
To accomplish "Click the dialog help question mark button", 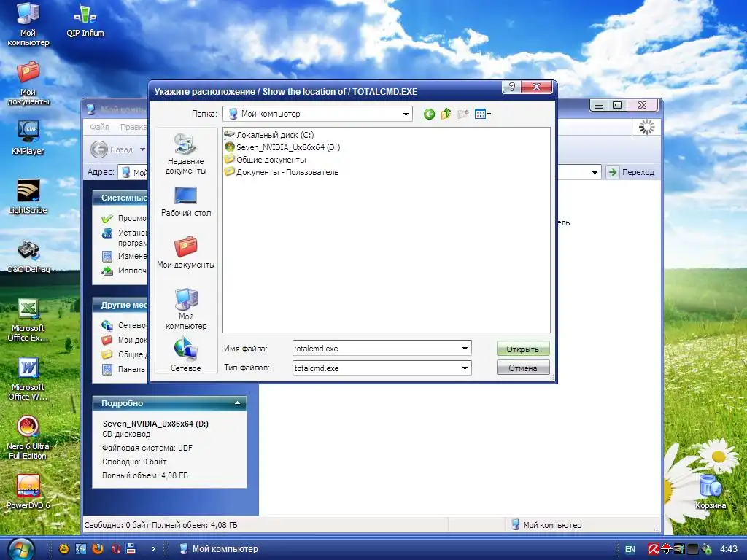I will (x=512, y=87).
